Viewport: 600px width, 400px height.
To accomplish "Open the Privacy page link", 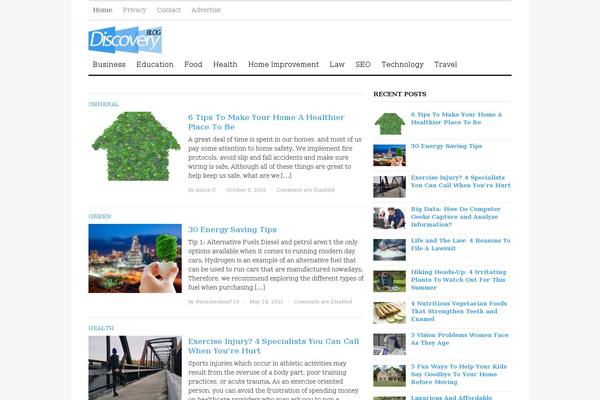I will tap(134, 10).
